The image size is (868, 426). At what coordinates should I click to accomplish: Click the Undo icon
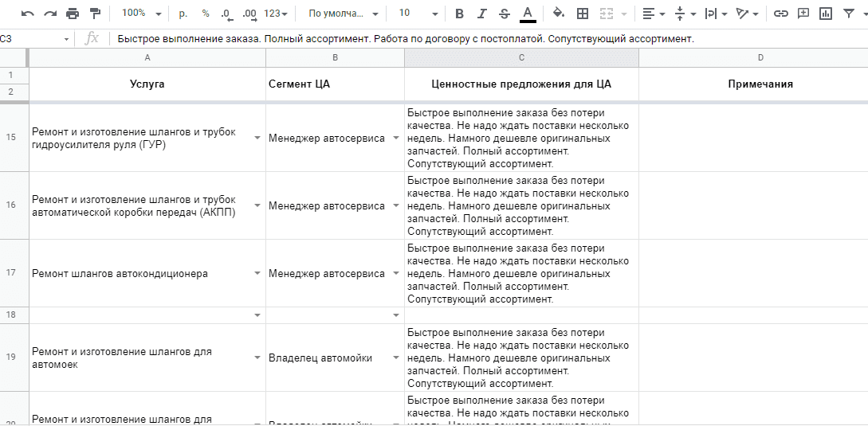coord(28,14)
